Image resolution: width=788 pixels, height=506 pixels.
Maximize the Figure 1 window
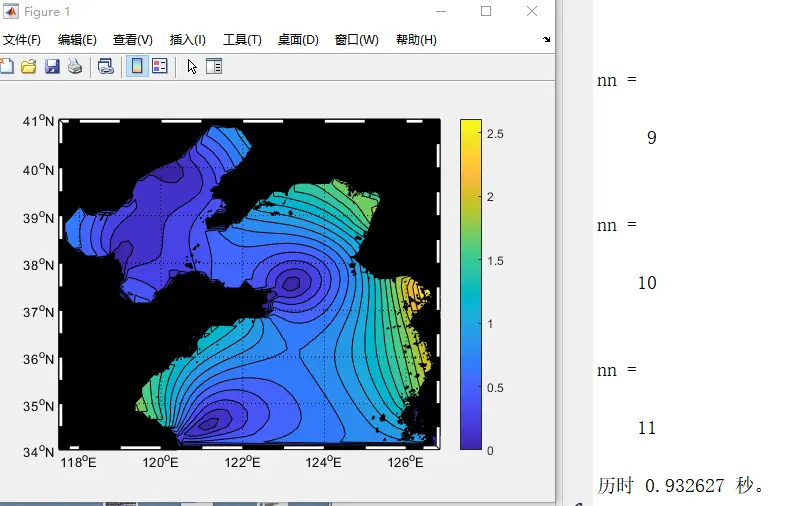pyautogui.click(x=486, y=11)
